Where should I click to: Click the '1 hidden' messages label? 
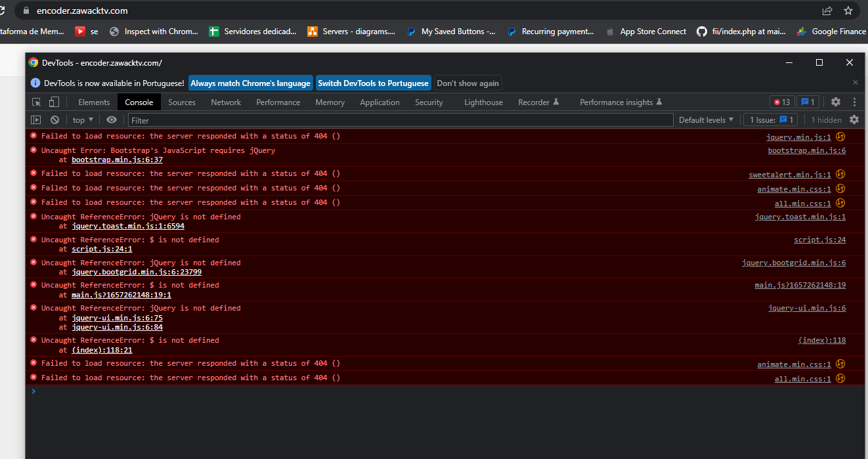[x=826, y=120]
